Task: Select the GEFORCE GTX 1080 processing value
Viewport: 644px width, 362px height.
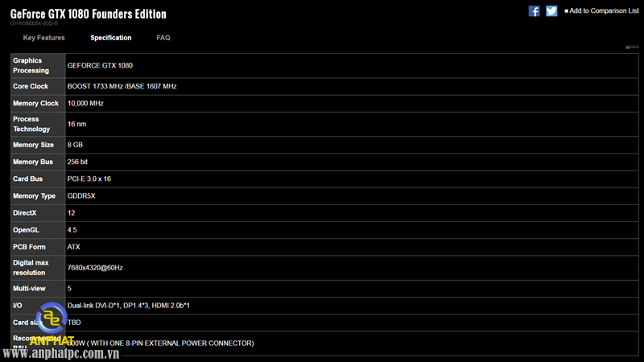Action: click(100, 66)
